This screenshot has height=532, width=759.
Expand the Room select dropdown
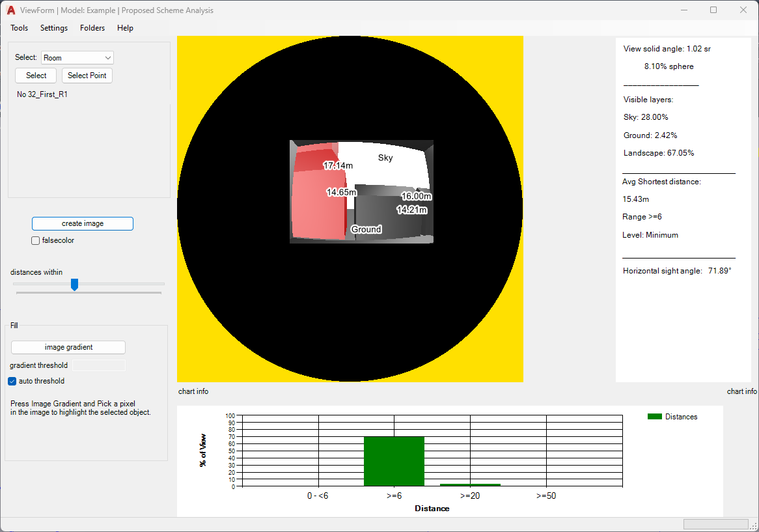click(x=77, y=58)
